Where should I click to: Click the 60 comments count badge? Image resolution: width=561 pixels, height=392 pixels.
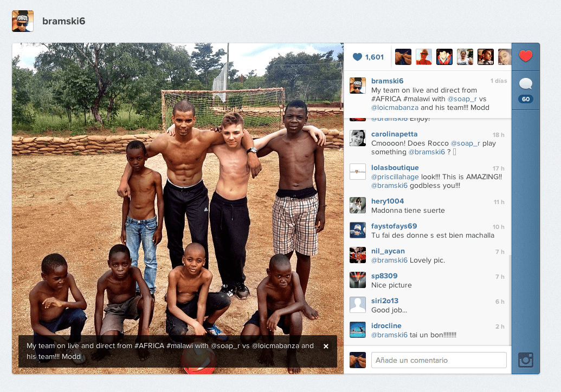[526, 99]
